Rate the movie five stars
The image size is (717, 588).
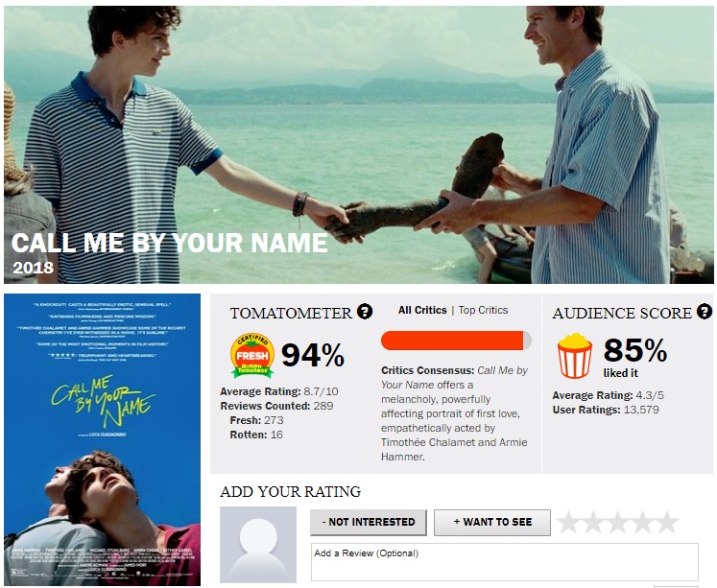tap(667, 522)
